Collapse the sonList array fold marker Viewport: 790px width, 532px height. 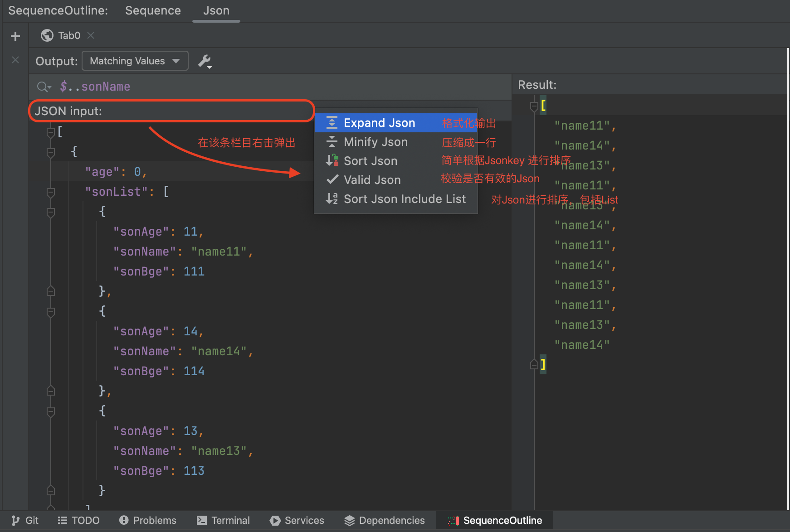pyautogui.click(x=51, y=192)
